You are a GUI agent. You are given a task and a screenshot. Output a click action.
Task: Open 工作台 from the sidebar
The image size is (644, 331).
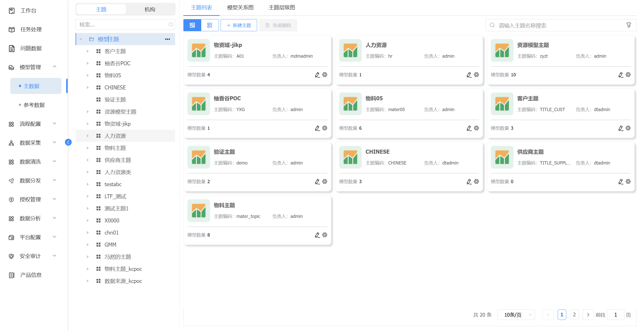[x=28, y=11]
